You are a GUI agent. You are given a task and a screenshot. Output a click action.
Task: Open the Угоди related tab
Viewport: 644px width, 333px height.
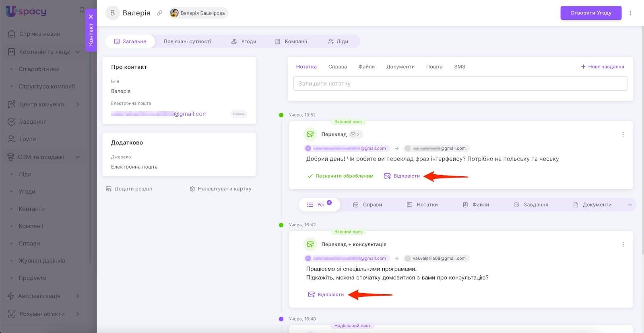point(244,41)
